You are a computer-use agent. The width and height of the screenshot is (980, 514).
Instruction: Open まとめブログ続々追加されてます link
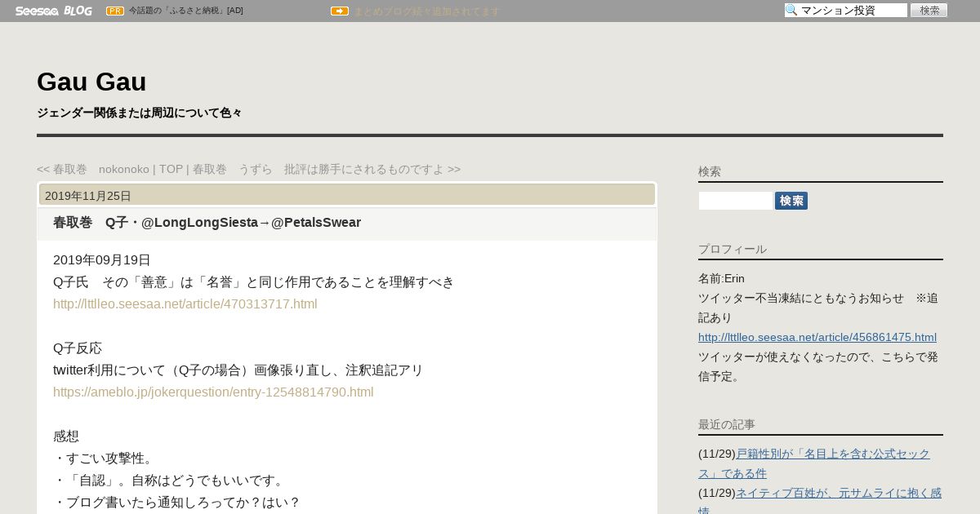[426, 11]
